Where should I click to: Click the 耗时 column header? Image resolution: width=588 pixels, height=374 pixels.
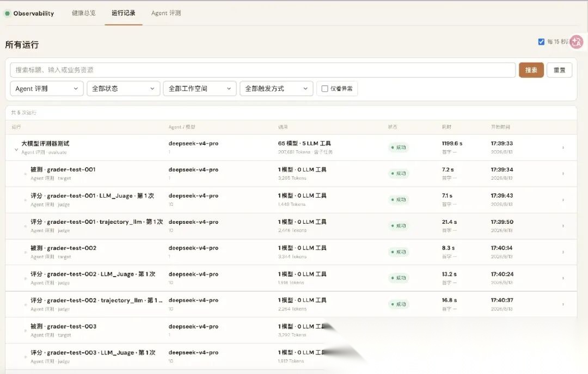coord(446,127)
